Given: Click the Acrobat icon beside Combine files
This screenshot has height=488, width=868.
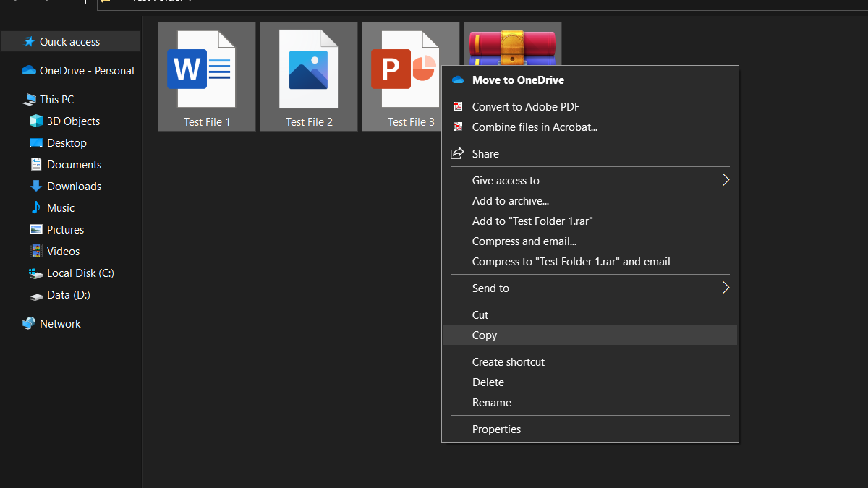Looking at the screenshot, I should pyautogui.click(x=457, y=127).
